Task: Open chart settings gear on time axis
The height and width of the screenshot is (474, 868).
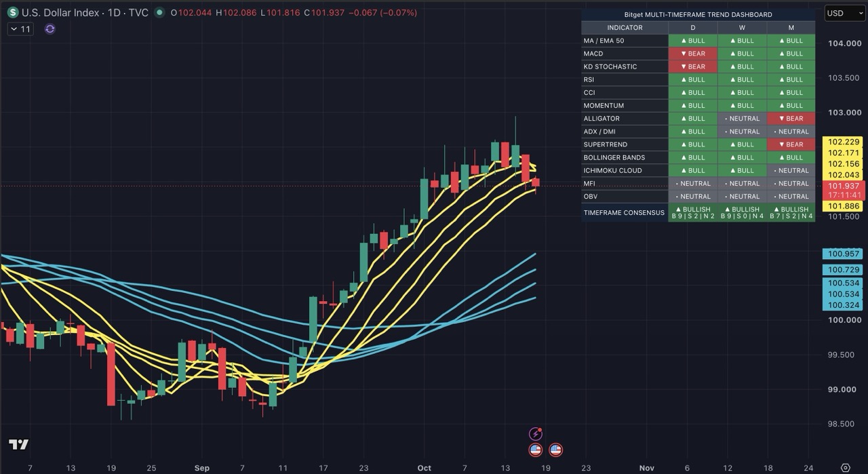Action: pos(845,468)
